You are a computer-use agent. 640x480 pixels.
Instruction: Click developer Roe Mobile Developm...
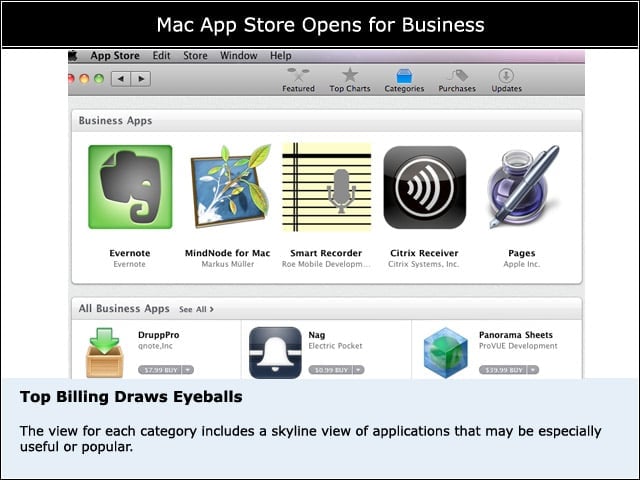[x=326, y=264]
